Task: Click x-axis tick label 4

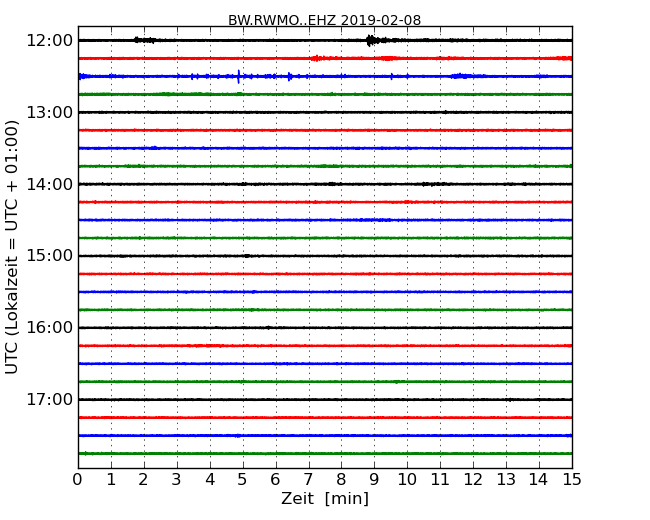Action: click(210, 480)
